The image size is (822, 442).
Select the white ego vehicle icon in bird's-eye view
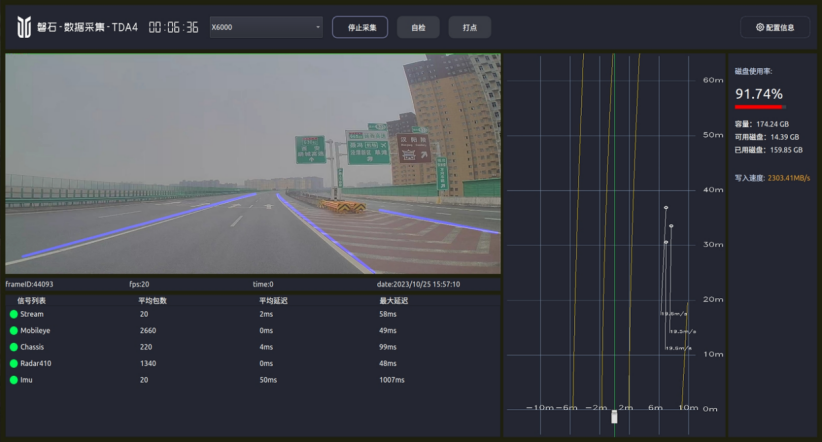point(614,417)
